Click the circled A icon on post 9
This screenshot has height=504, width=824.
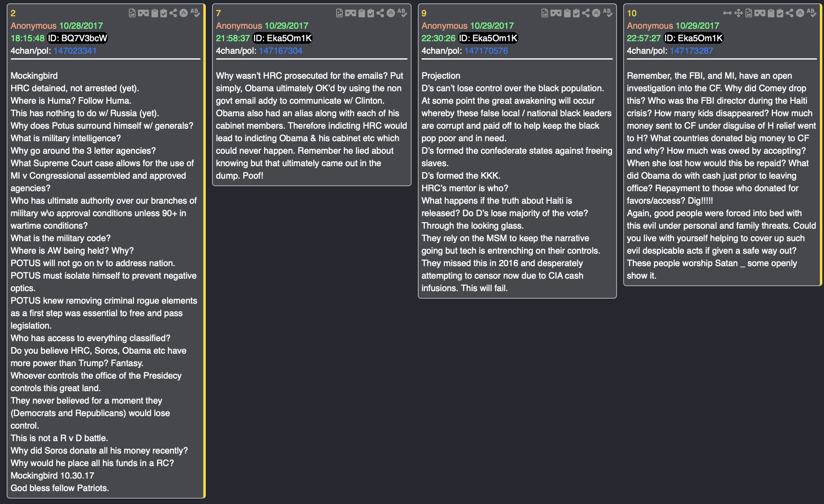coord(596,13)
